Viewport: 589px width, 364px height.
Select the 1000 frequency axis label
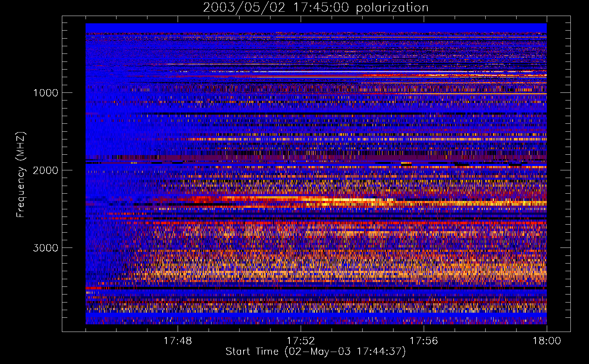pos(46,93)
